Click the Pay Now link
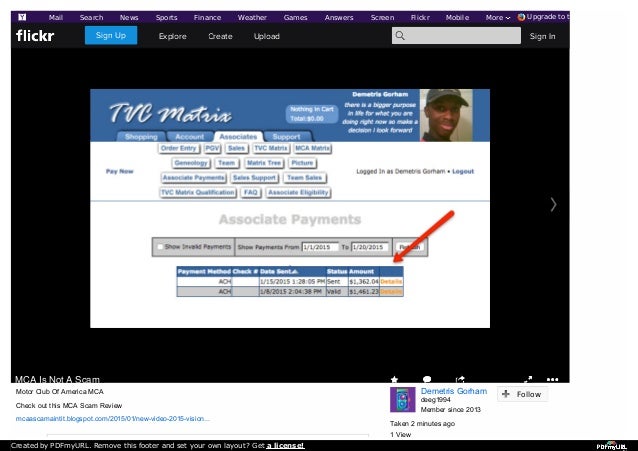Viewport: 638px width, 451px height. click(120, 171)
